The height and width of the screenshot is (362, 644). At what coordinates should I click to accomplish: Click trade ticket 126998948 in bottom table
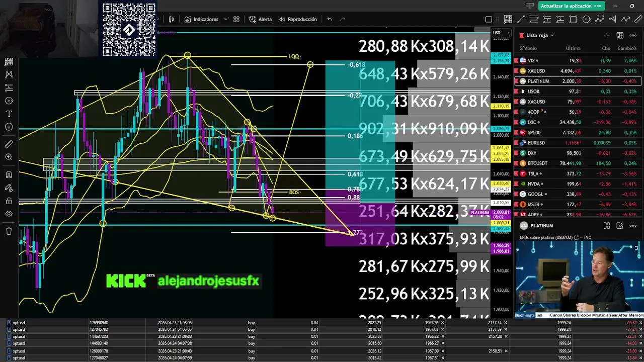coord(99,322)
